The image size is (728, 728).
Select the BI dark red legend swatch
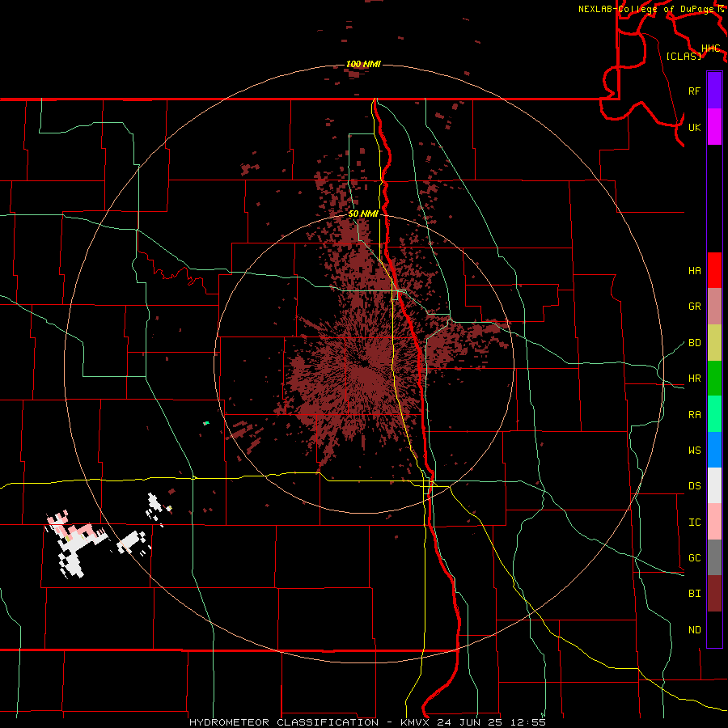point(714,594)
